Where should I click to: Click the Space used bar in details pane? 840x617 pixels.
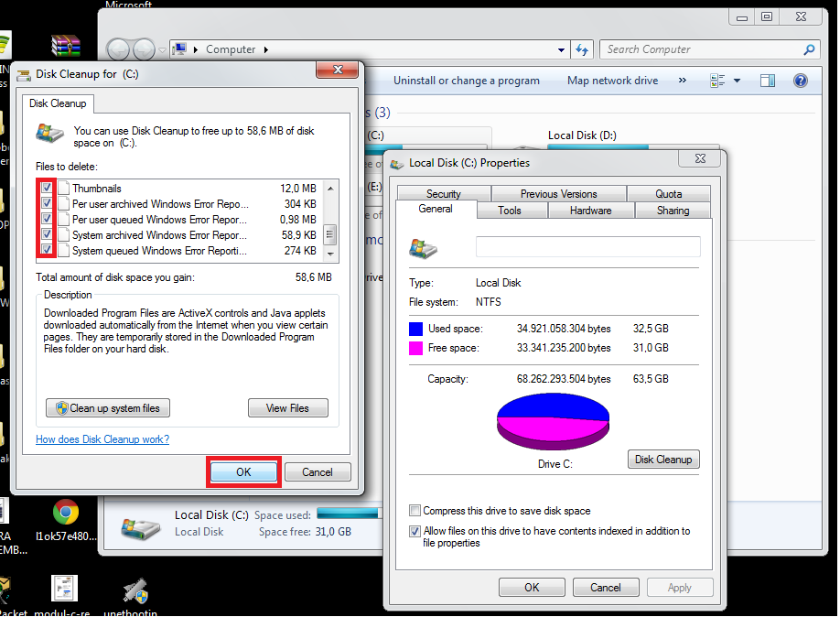coord(349,514)
